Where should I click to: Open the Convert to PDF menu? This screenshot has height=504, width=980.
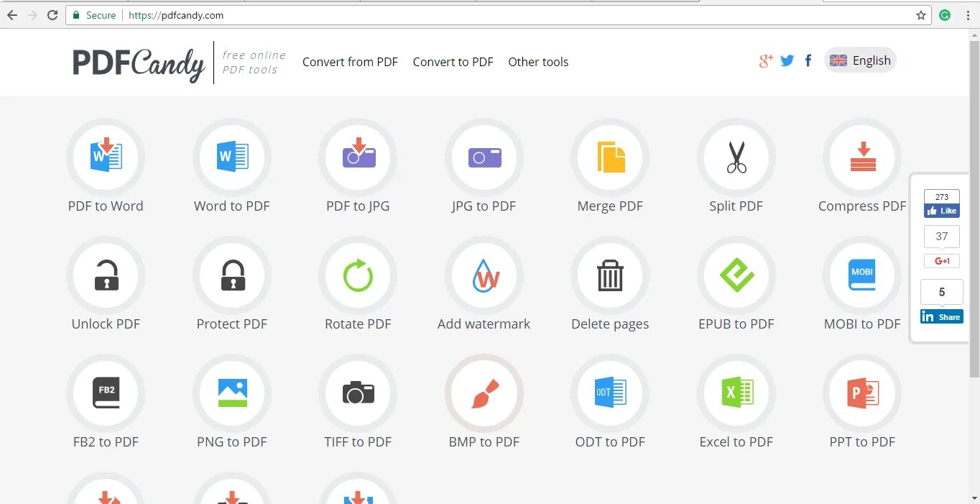coord(453,62)
